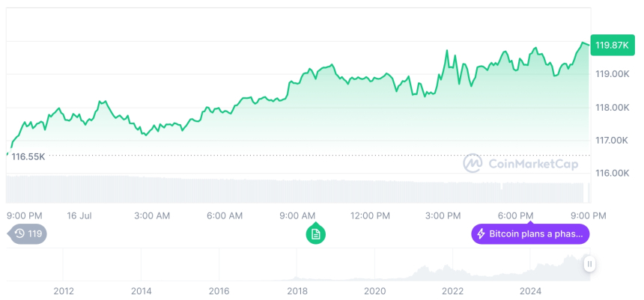Select 2018 on the overview timeline

tap(297, 290)
